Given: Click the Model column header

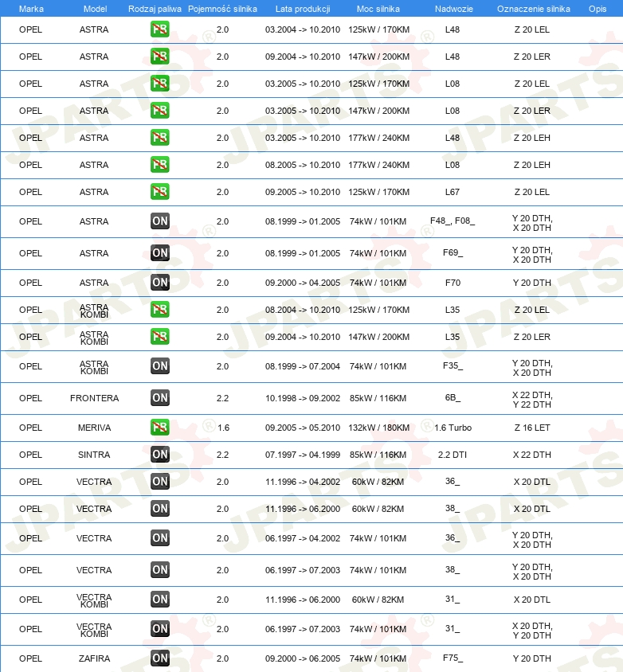Looking at the screenshot, I should tap(95, 9).
